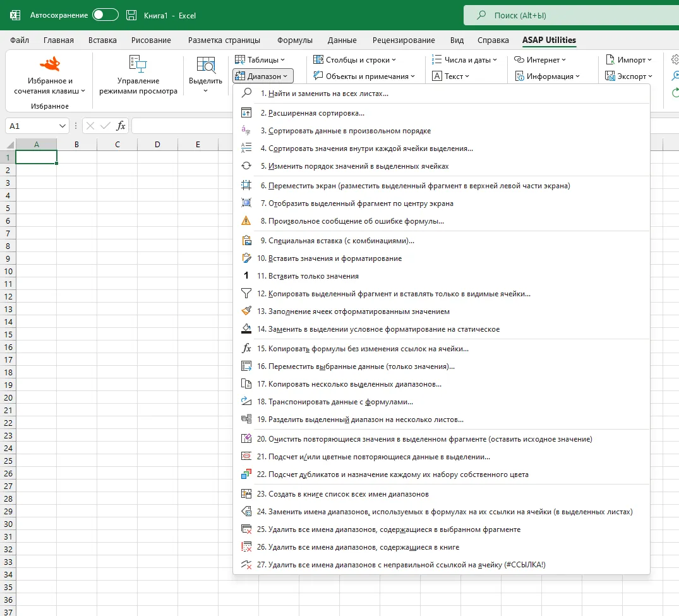The image size is (679, 616).
Task: Click the paintbrush icon in item 13
Action: pos(246,311)
